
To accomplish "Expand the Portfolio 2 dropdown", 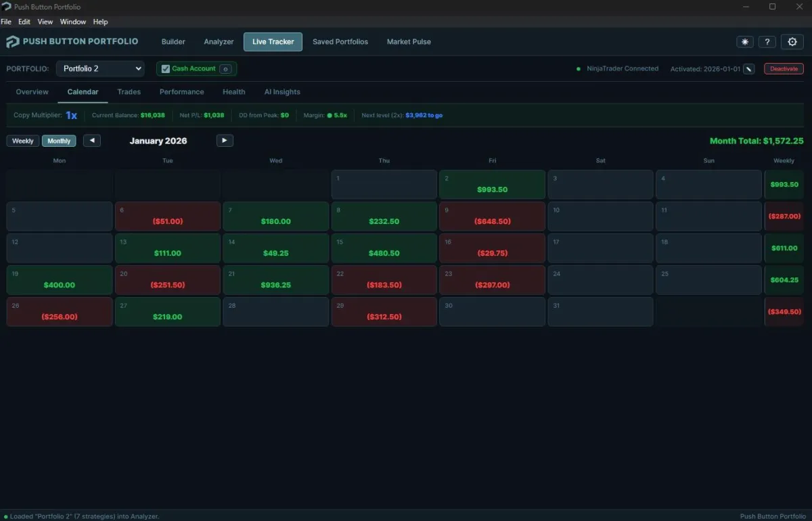I will 100,68.
